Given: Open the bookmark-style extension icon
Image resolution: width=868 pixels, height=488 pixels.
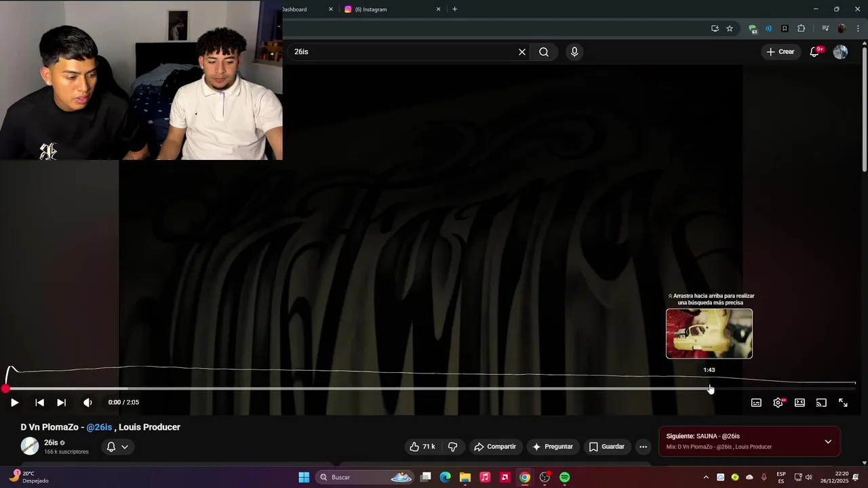Looking at the screenshot, I should (785, 28).
